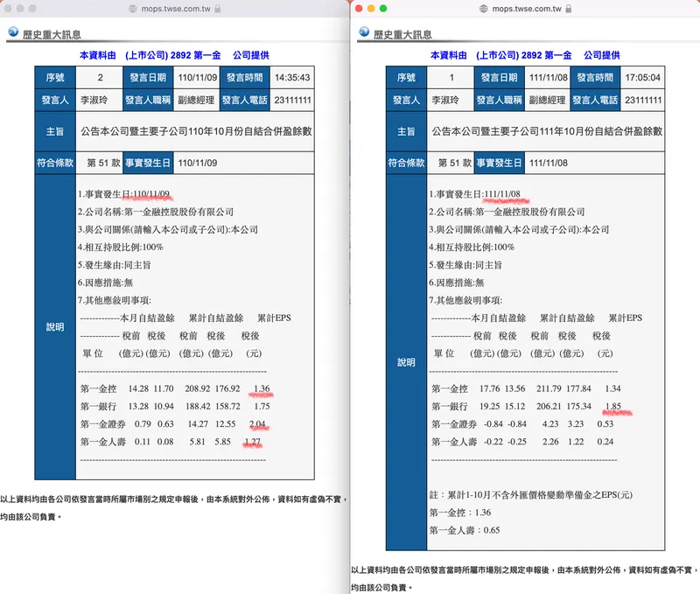Maximize the right window with the green button
700x594 pixels.
click(x=383, y=9)
